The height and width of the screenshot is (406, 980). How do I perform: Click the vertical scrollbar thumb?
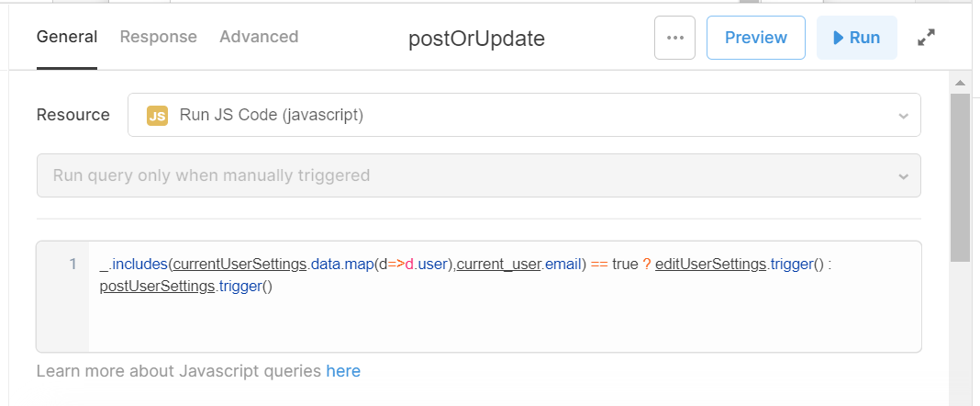(x=960, y=178)
